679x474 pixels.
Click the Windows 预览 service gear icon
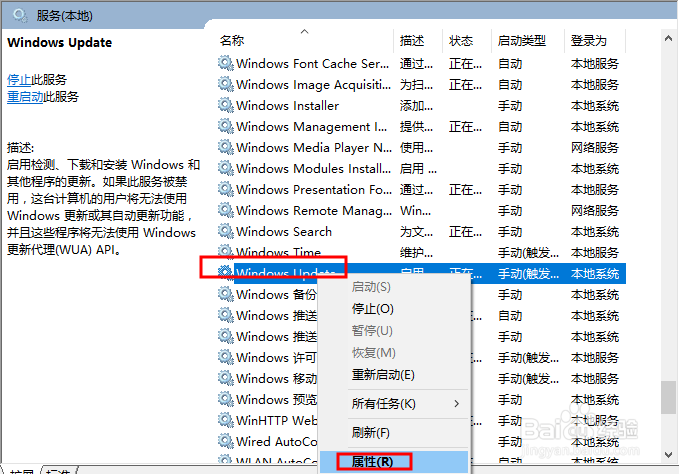click(x=226, y=399)
